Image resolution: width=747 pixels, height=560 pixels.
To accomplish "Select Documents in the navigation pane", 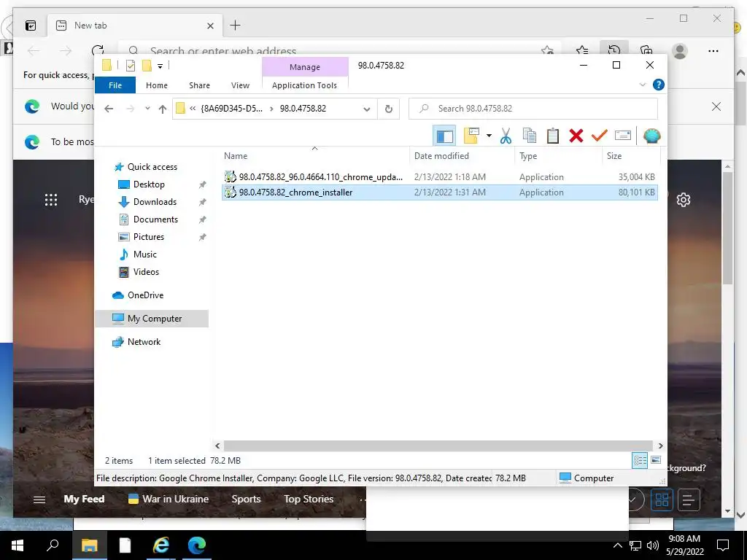I will click(155, 219).
